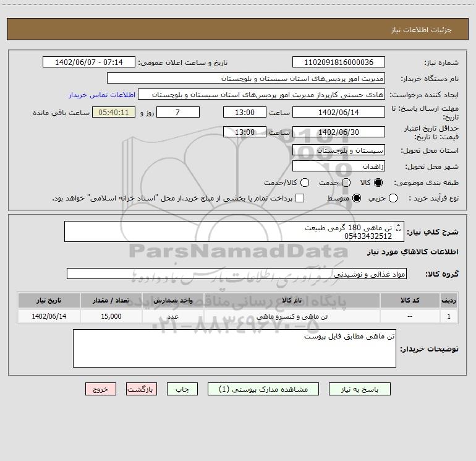The height and width of the screenshot is (461, 476).
Task: Click the delivery city field زاهدان
Action: pos(339,166)
